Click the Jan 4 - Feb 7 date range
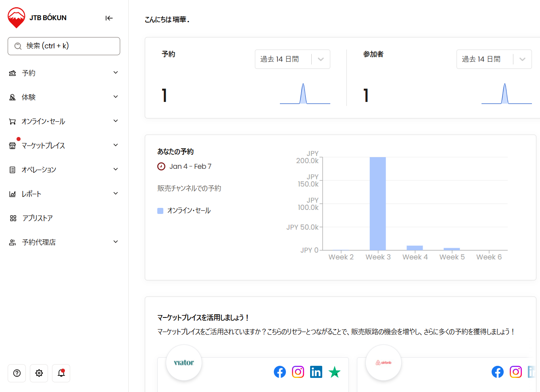540x392 pixels. pyautogui.click(x=190, y=166)
